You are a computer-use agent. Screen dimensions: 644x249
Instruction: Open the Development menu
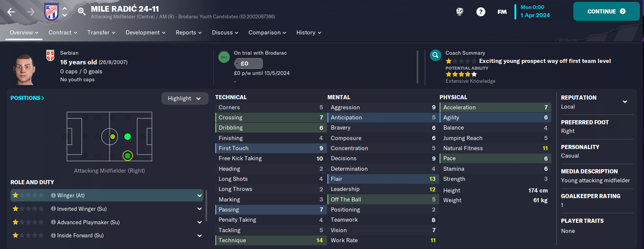point(145,33)
